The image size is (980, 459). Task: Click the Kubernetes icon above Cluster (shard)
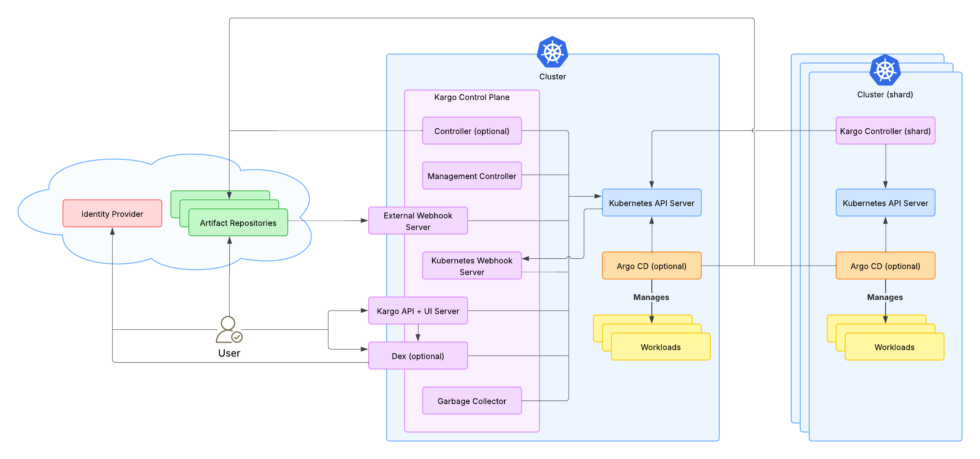click(x=885, y=71)
